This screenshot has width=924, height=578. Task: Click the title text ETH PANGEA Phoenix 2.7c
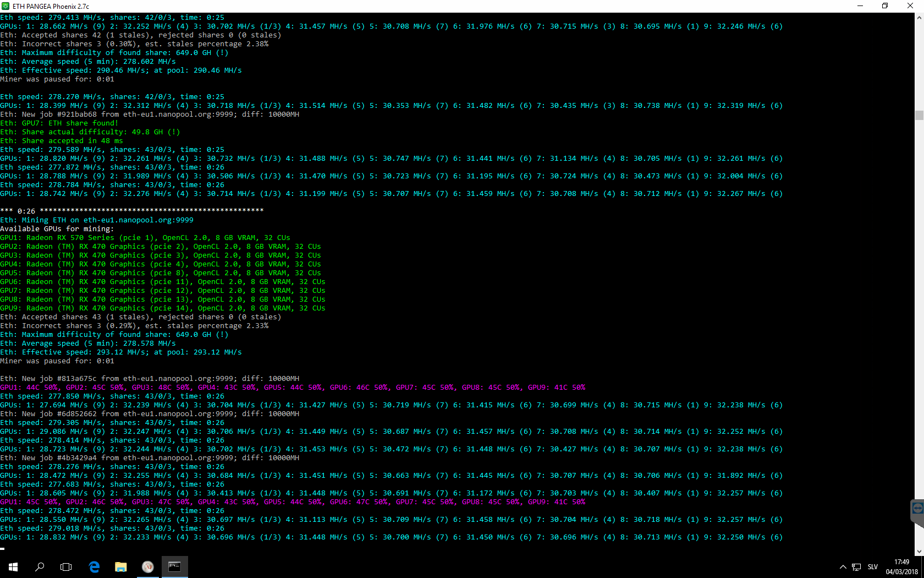[x=51, y=7]
